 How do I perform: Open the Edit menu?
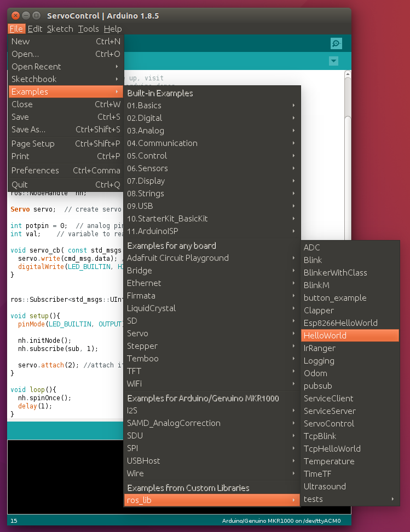tap(35, 29)
